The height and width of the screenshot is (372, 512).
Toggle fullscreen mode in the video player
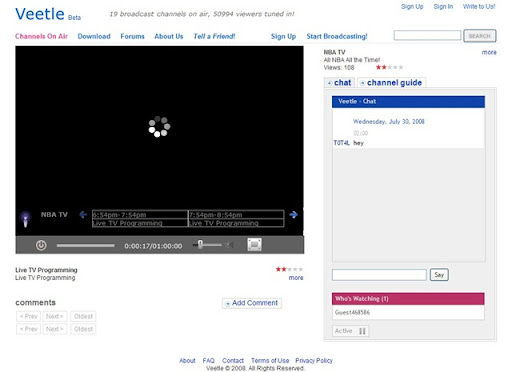click(x=254, y=245)
